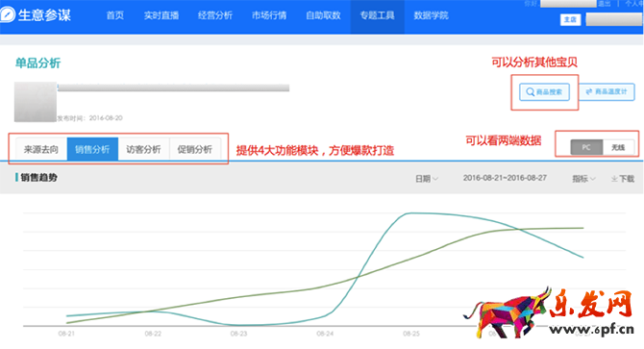The height and width of the screenshot is (349, 644).
Task: Click the download arrow icon beside 下载
Action: pyautogui.click(x=614, y=179)
